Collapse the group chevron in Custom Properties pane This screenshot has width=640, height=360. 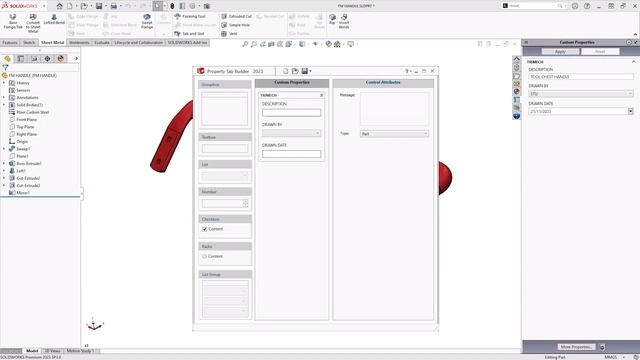633,62
